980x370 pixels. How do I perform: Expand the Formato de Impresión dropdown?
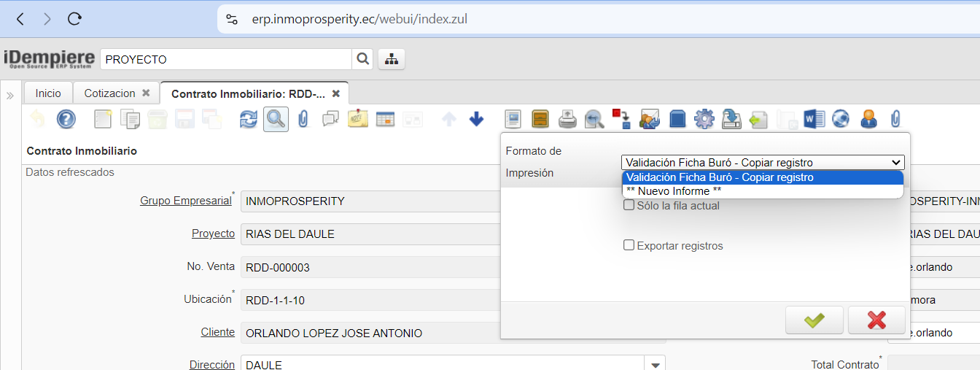tap(763, 163)
